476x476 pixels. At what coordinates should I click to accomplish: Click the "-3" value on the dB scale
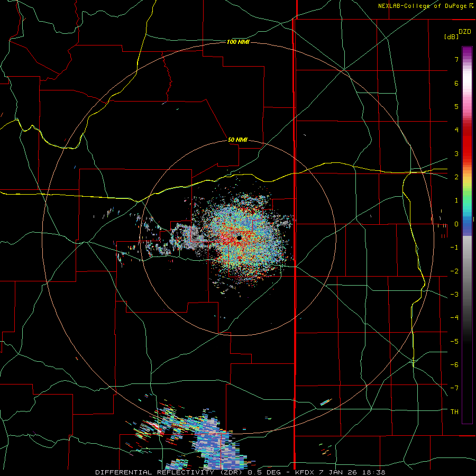coord(454,295)
